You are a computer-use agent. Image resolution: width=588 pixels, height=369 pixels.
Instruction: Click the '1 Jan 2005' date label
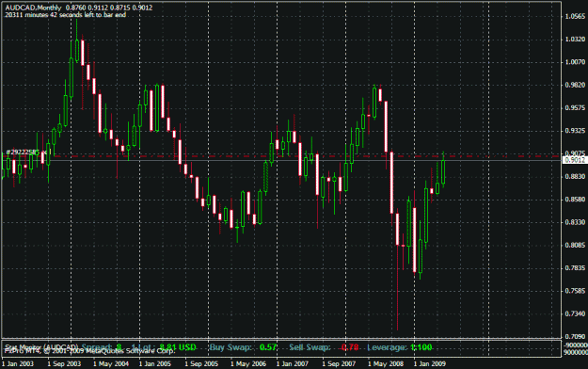click(x=155, y=363)
